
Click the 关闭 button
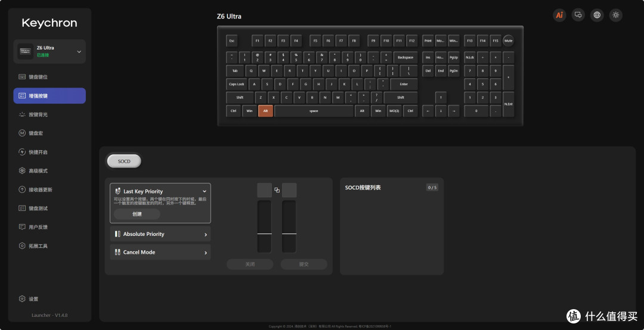pos(250,264)
